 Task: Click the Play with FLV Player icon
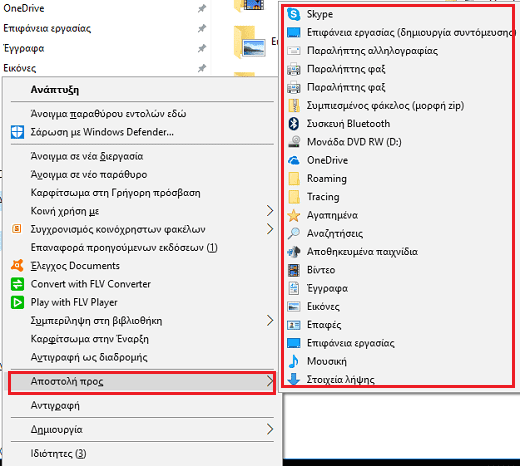(17, 302)
